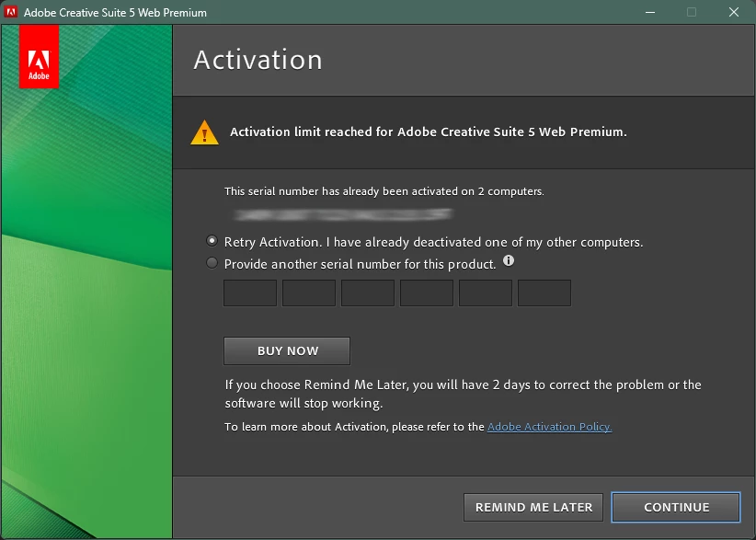Focus the fifth serial number field
The width and height of the screenshot is (756, 540).
pyautogui.click(x=486, y=293)
